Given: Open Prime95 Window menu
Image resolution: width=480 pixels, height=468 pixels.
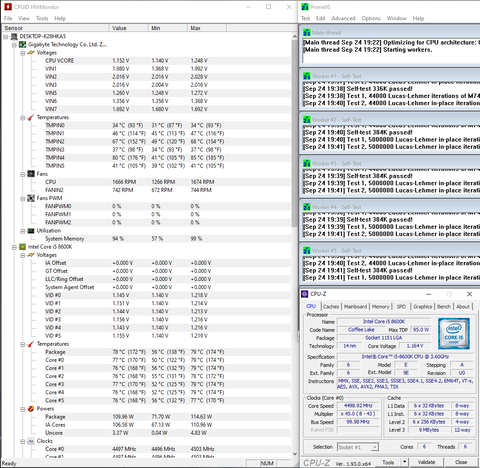Looking at the screenshot, I should click(397, 18).
